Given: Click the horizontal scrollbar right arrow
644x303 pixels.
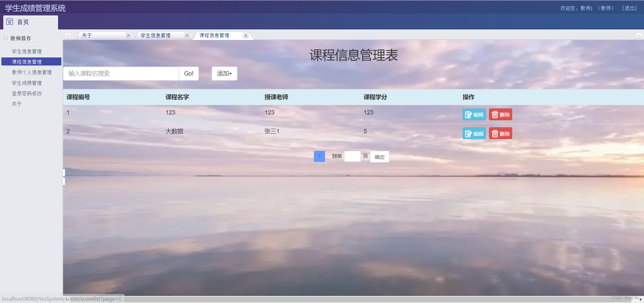Looking at the screenshot, I should tap(641, 299).
